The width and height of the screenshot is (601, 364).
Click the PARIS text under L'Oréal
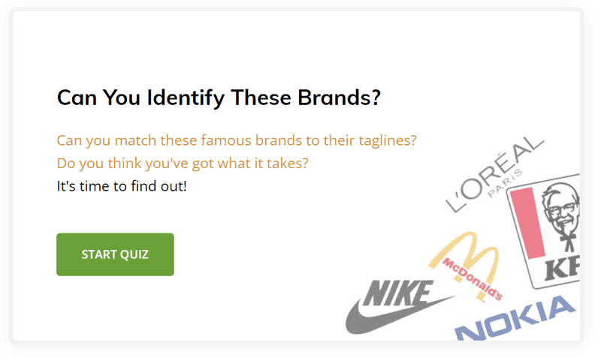click(x=505, y=183)
